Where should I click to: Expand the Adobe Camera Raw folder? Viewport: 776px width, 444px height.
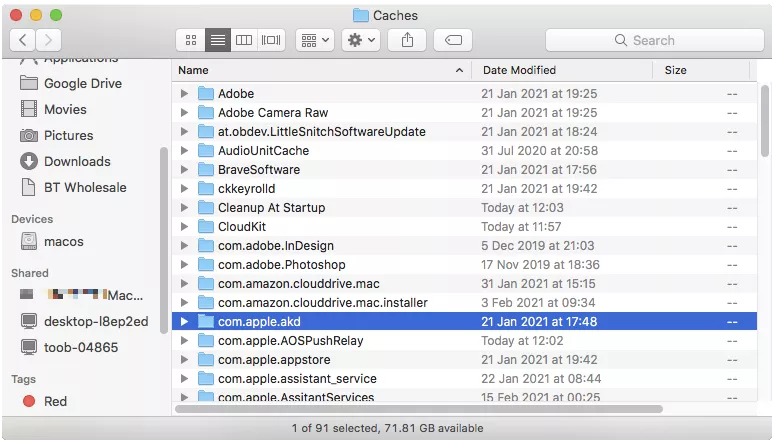coord(184,113)
